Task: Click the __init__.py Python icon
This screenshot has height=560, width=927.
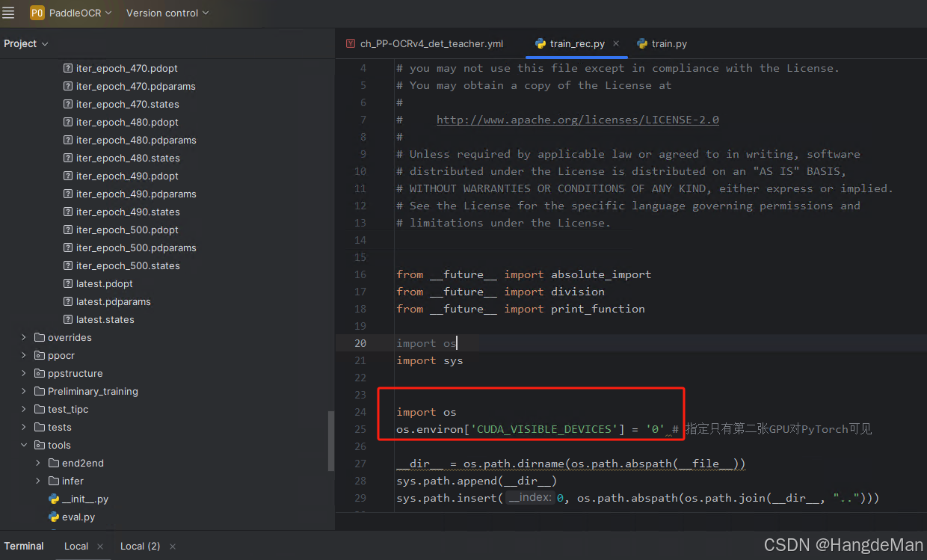Action: [53, 499]
